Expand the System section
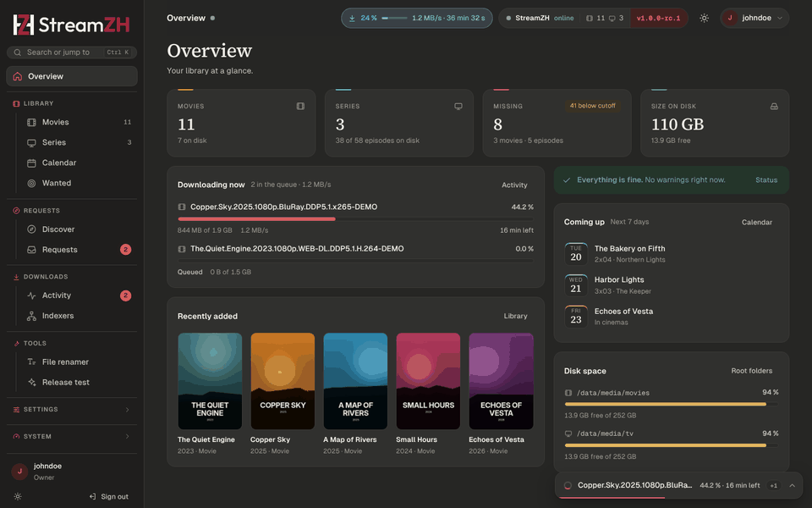The image size is (812, 508). click(72, 437)
